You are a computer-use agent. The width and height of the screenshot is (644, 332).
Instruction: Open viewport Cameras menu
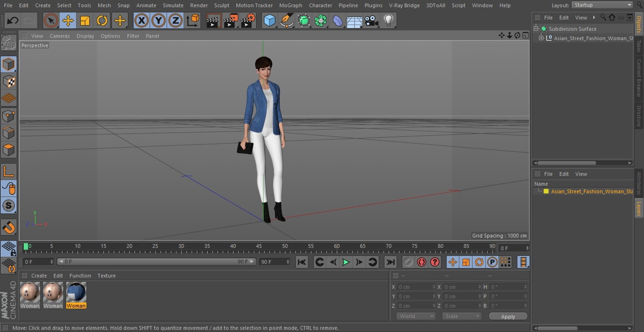point(60,36)
